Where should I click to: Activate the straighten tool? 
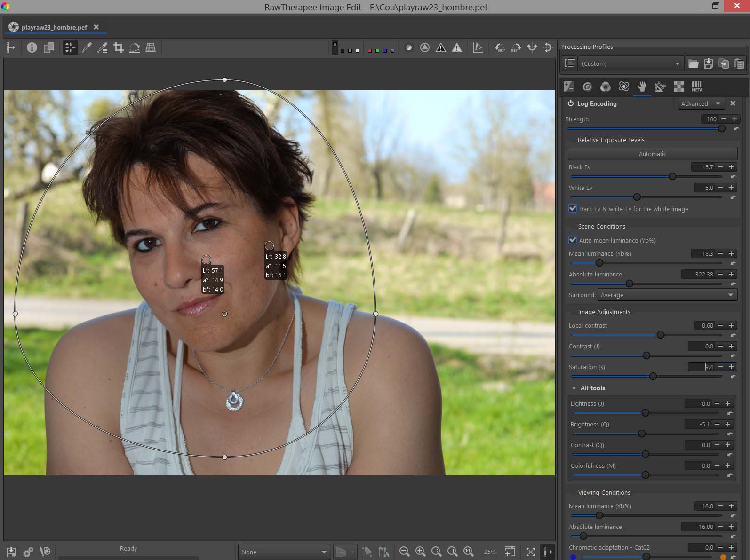click(135, 47)
